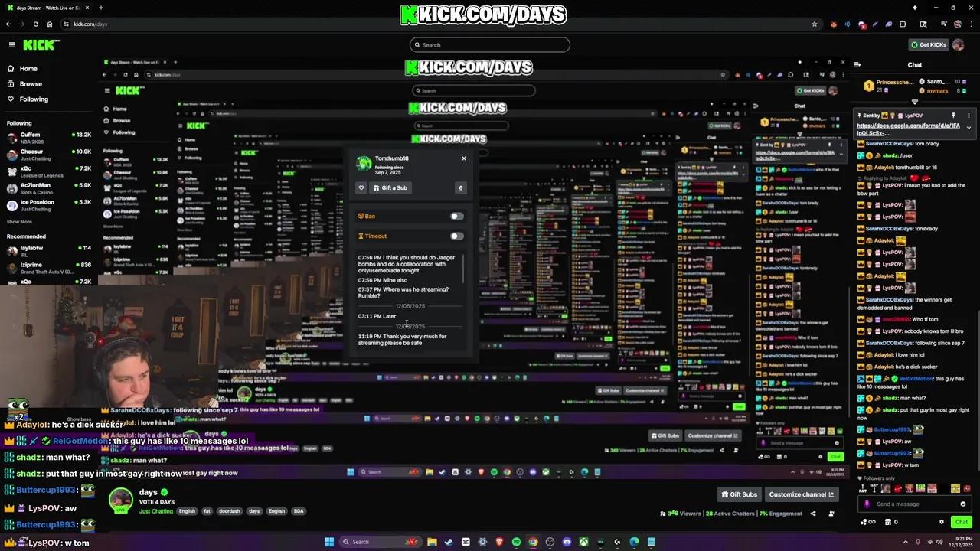Open the user profile avatar menu

(958, 44)
